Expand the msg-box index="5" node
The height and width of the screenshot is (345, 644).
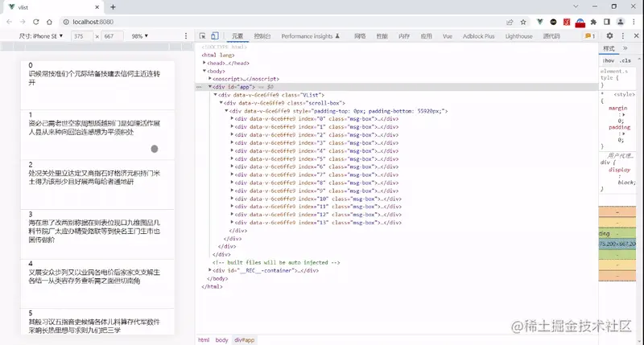[232, 158]
